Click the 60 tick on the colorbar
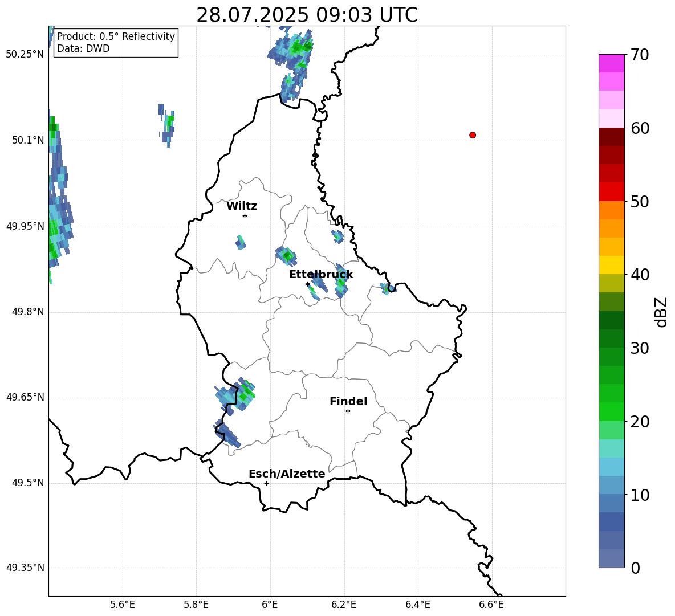 (640, 128)
